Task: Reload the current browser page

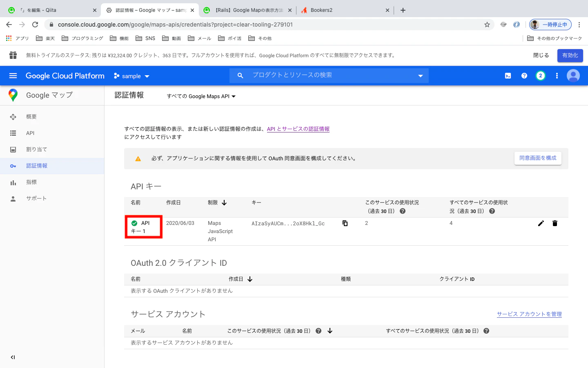Action: [35, 25]
